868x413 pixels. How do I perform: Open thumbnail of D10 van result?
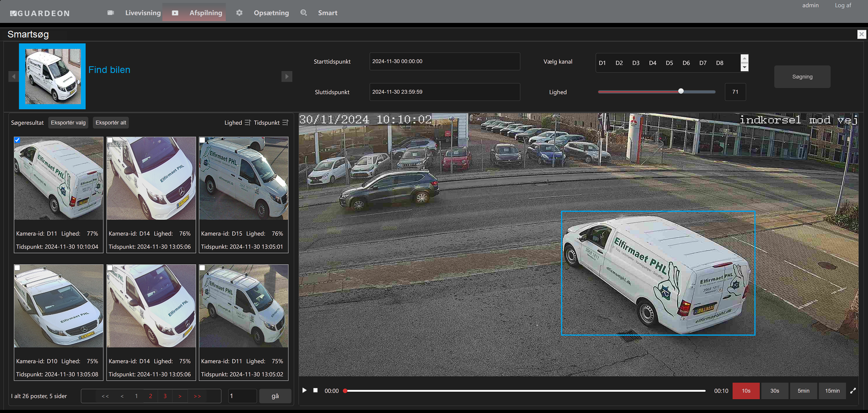click(x=59, y=306)
